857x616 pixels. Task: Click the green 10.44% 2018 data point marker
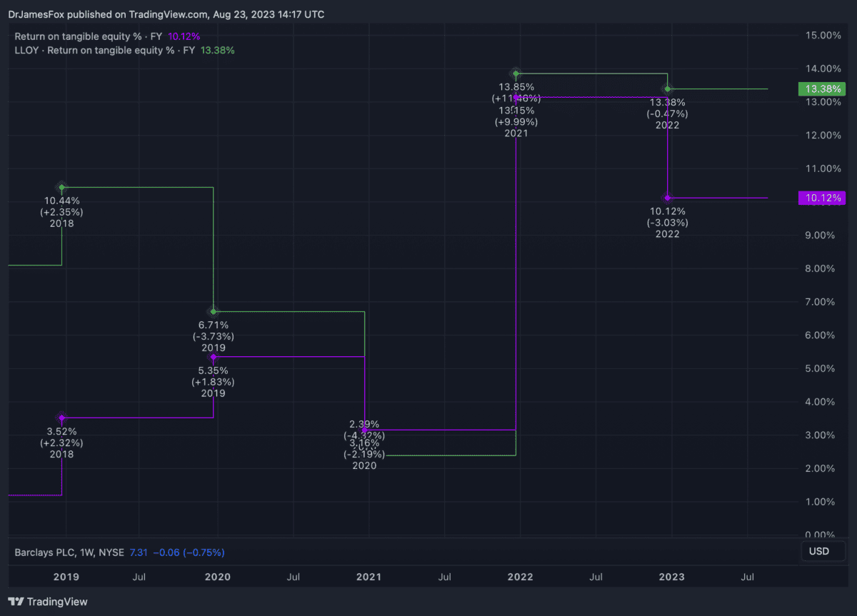(62, 188)
